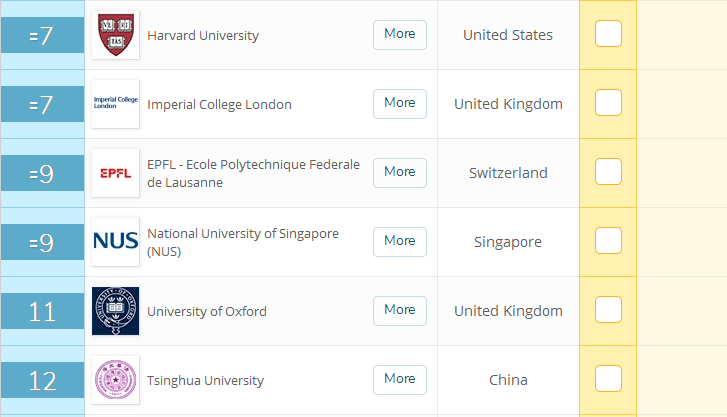Screen dimensions: 727x417
Task: Mark the Tsinghua University checkbox
Action: point(608,379)
